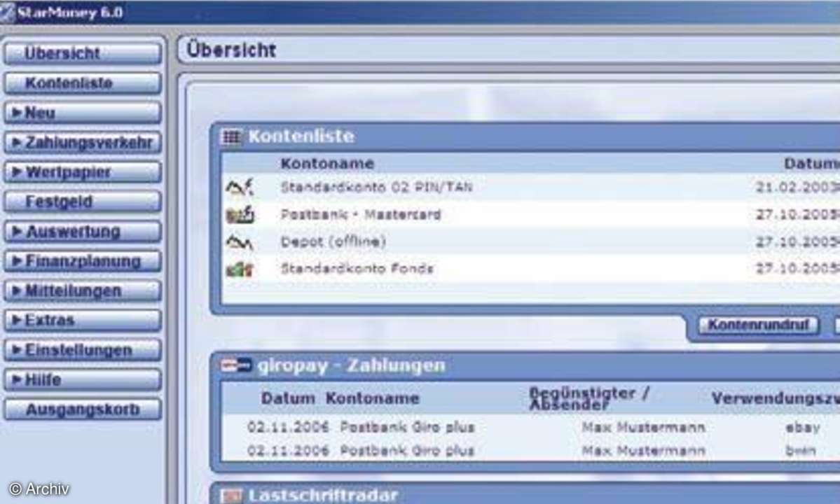This screenshot has width=840, height=504.
Task: Expand the Auswertung menu arrow
Action: 17,231
